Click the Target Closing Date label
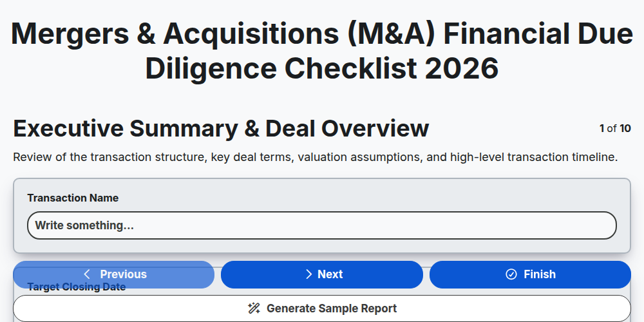644x322 pixels. [x=77, y=287]
